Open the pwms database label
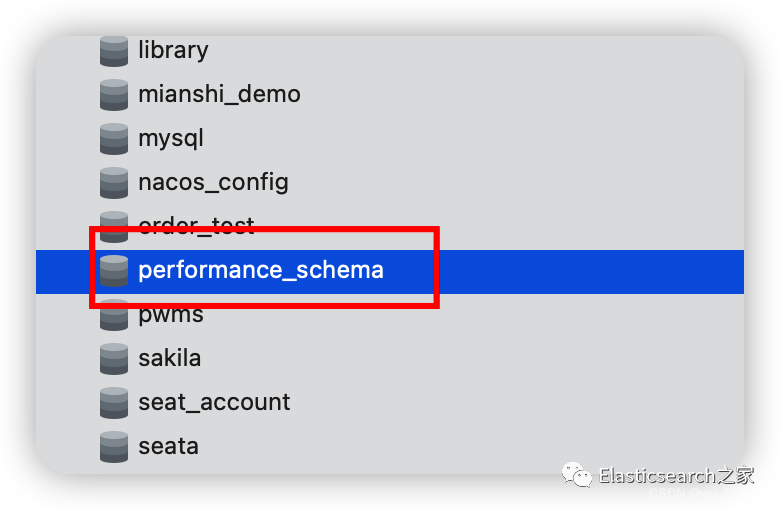 click(x=171, y=316)
